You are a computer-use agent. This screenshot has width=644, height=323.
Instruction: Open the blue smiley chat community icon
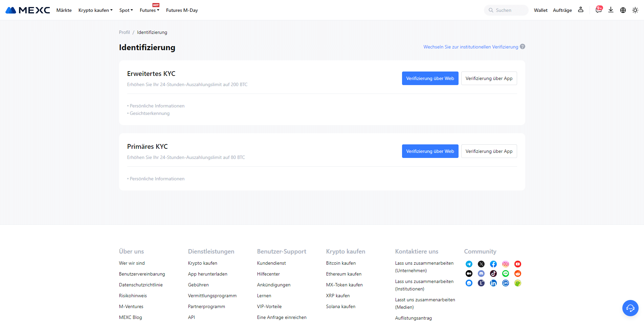[469, 283]
